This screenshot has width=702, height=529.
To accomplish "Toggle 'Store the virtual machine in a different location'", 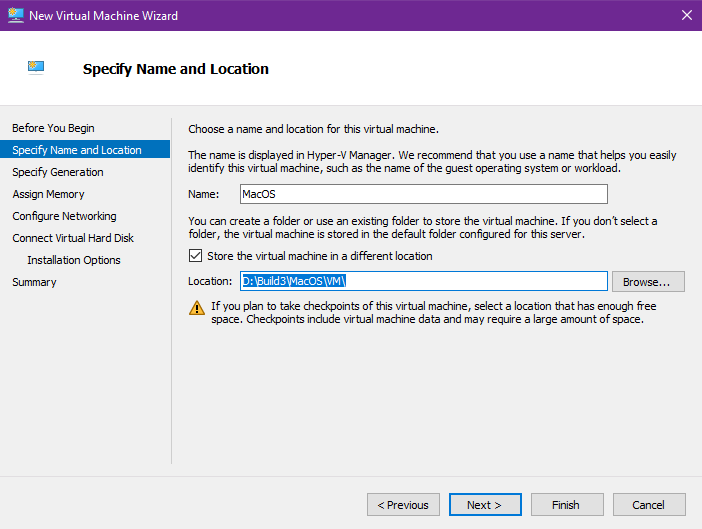I will [x=195, y=256].
